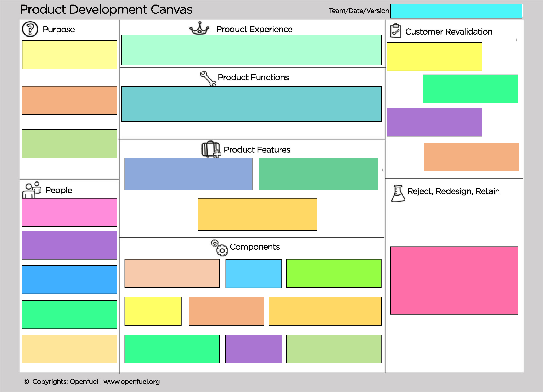This screenshot has height=392, width=543.
Task: Click the Customer Revalidation heading text
Action: click(449, 32)
